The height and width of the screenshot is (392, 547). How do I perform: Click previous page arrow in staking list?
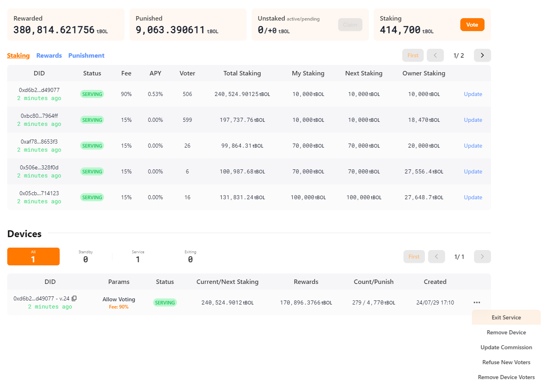tap(435, 55)
